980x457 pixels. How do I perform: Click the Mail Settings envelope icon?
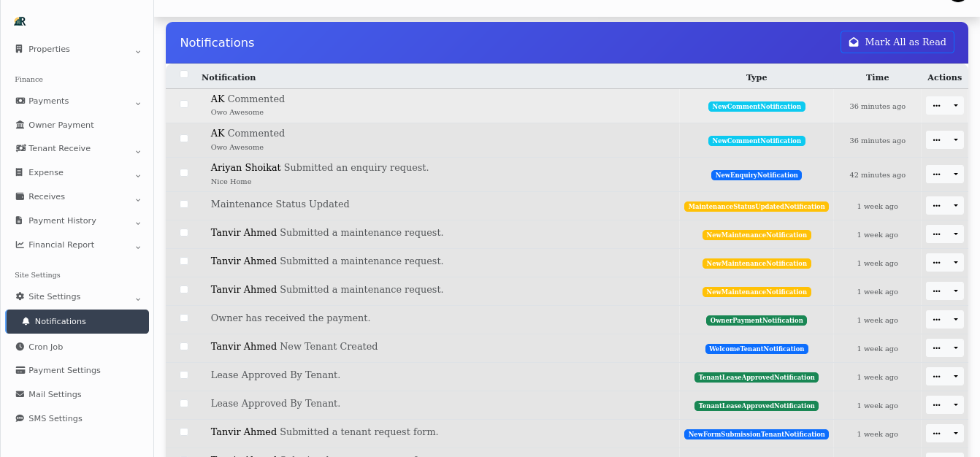pyautogui.click(x=20, y=394)
